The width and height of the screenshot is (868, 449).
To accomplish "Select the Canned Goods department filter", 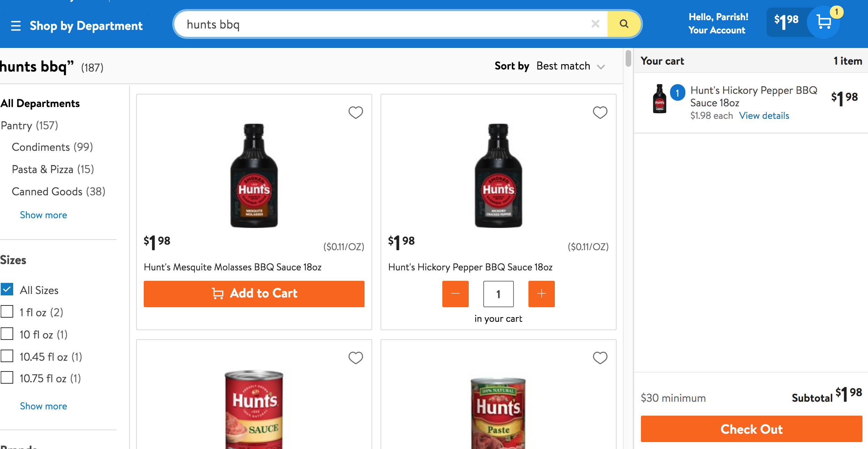I will click(58, 192).
